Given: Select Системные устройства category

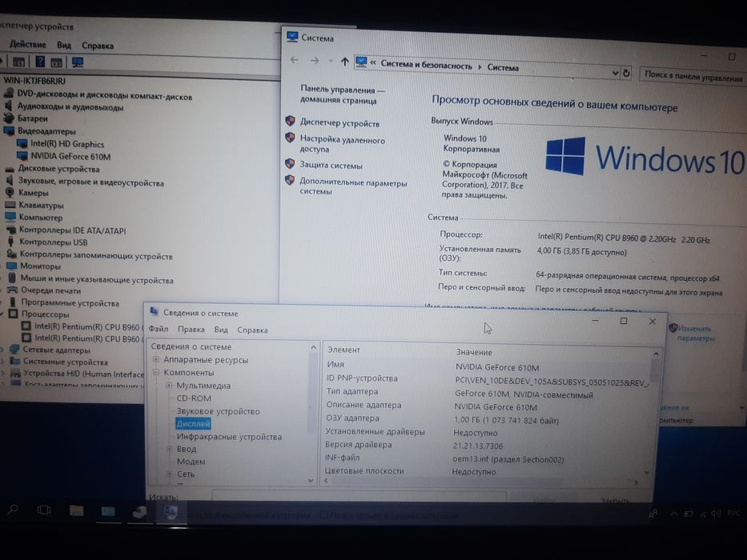Looking at the screenshot, I should 66,362.
